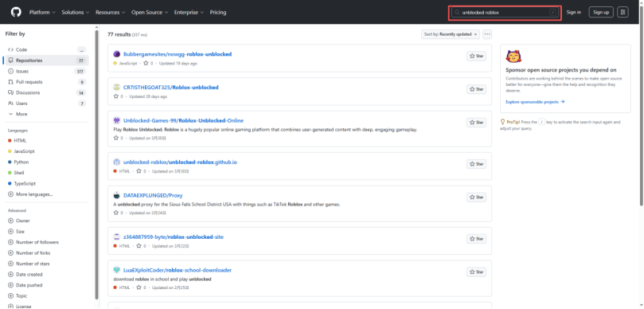Click the Sign up button
644x309 pixels.
point(601,12)
